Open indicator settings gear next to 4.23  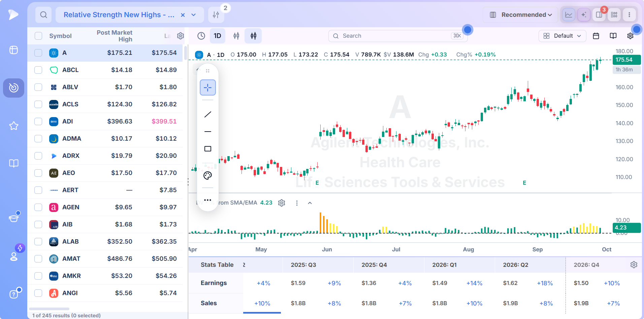coord(282,203)
